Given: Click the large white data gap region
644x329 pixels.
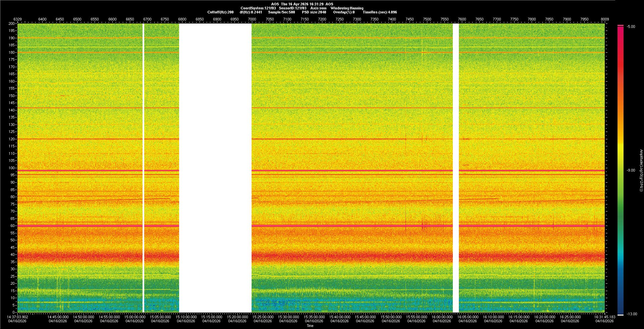Looking at the screenshot, I should point(215,168).
